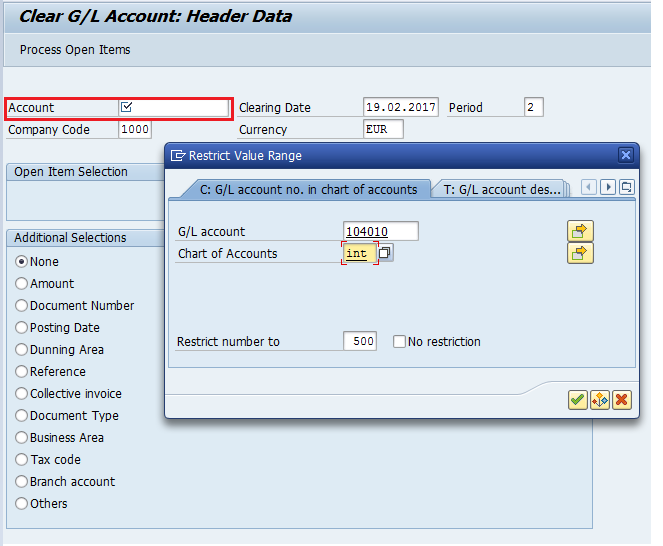Select the Dunning Area radio button
663x546 pixels.
pos(21,349)
